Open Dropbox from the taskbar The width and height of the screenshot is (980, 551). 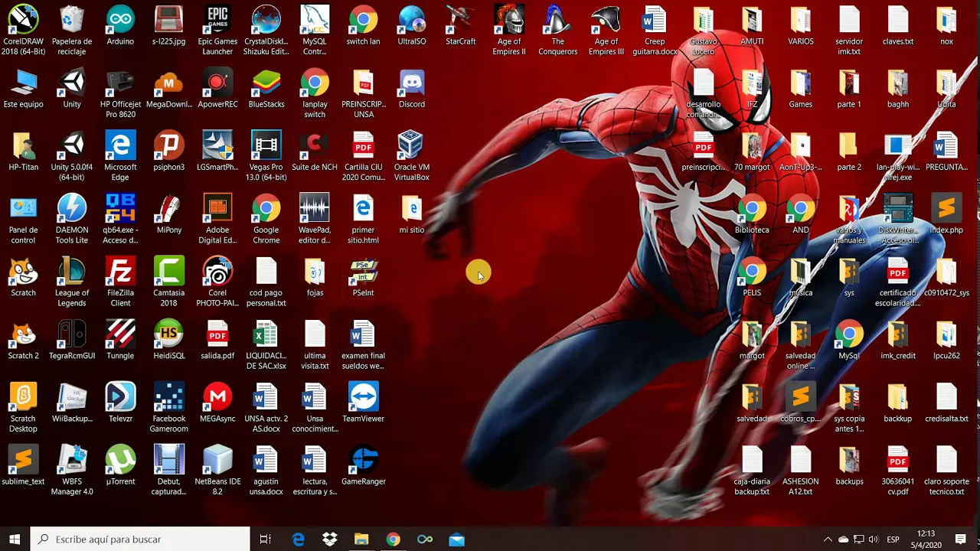click(x=330, y=540)
